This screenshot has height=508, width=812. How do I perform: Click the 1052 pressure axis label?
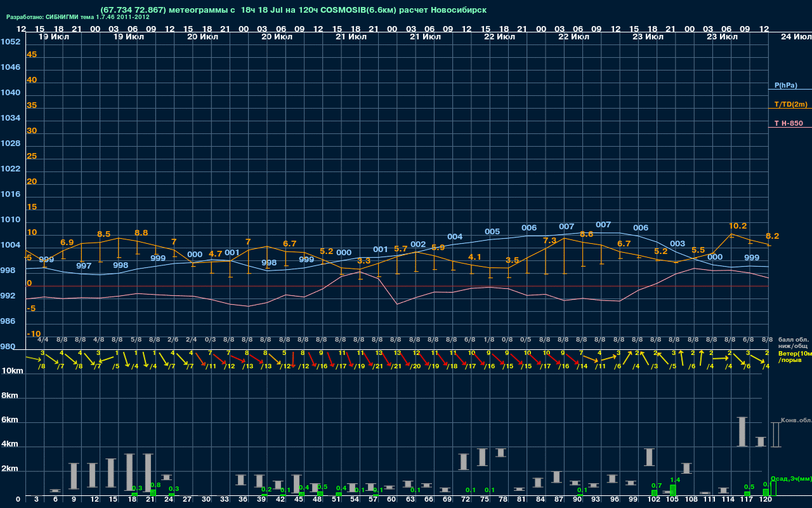10,42
